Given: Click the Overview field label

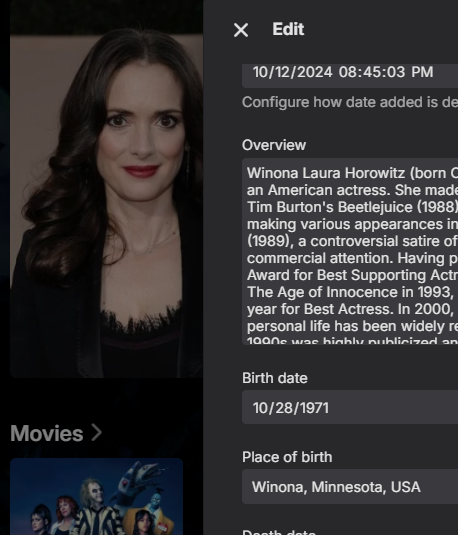Looking at the screenshot, I should click(x=274, y=145).
